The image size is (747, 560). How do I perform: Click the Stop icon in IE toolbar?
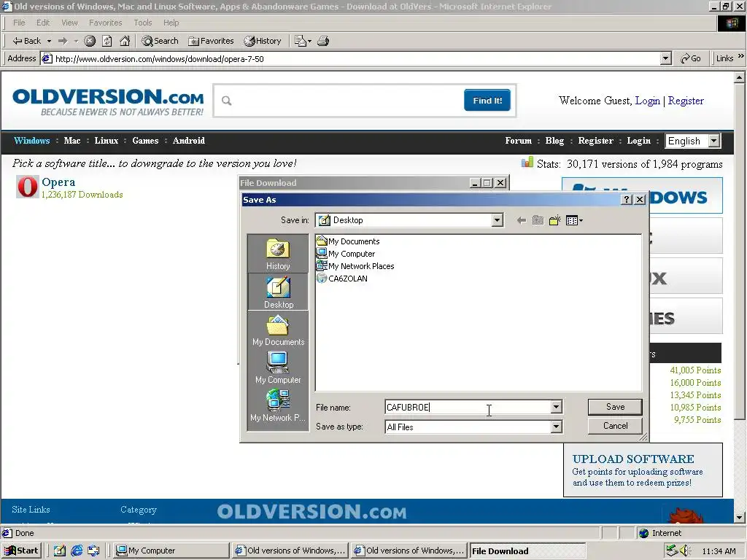(90, 41)
